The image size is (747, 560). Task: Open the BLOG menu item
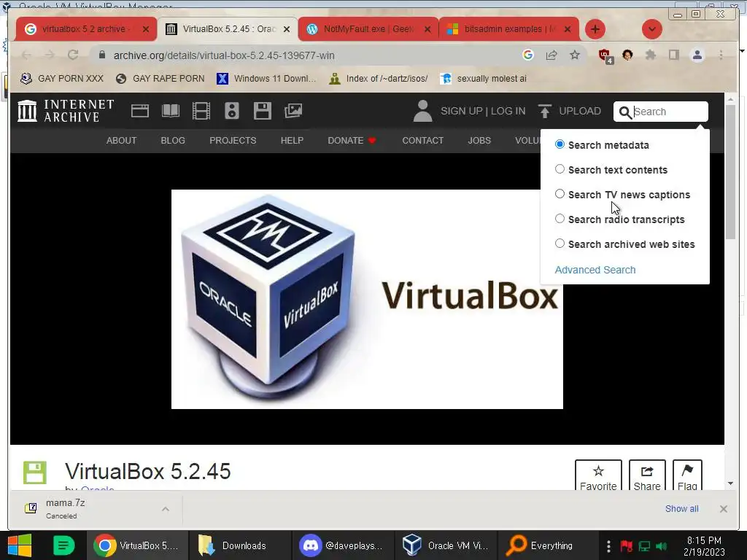tap(173, 141)
